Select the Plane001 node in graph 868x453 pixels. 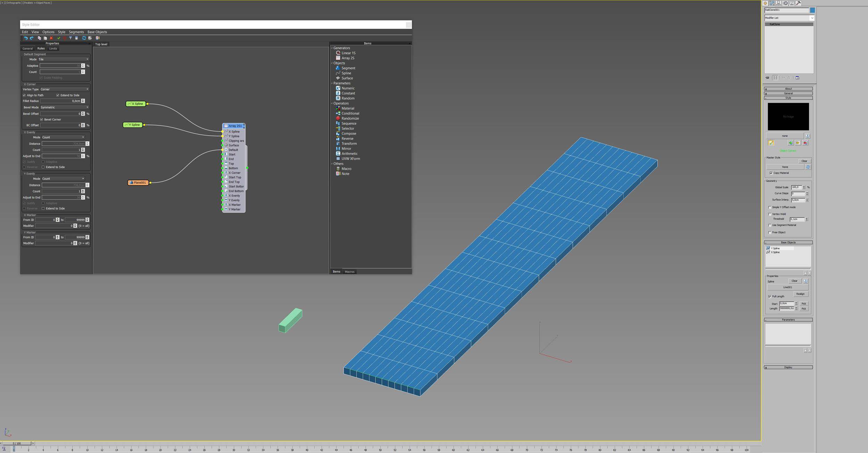(x=139, y=183)
